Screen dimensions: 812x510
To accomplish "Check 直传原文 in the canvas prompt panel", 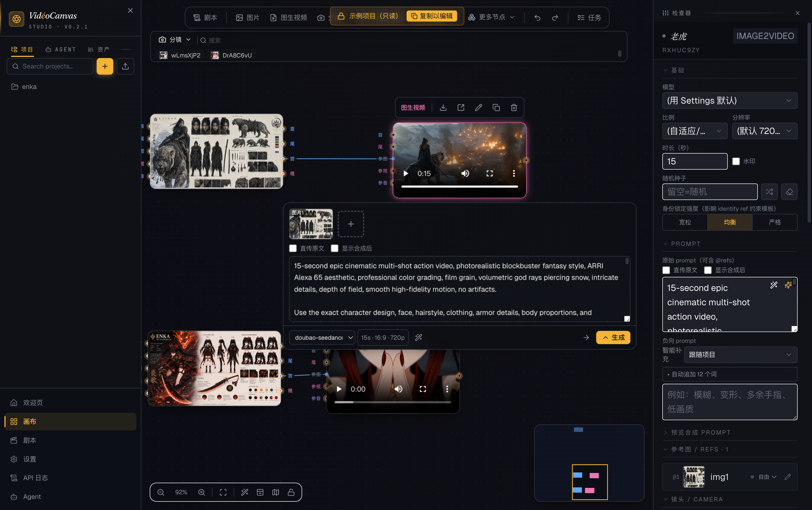I will pyautogui.click(x=293, y=249).
